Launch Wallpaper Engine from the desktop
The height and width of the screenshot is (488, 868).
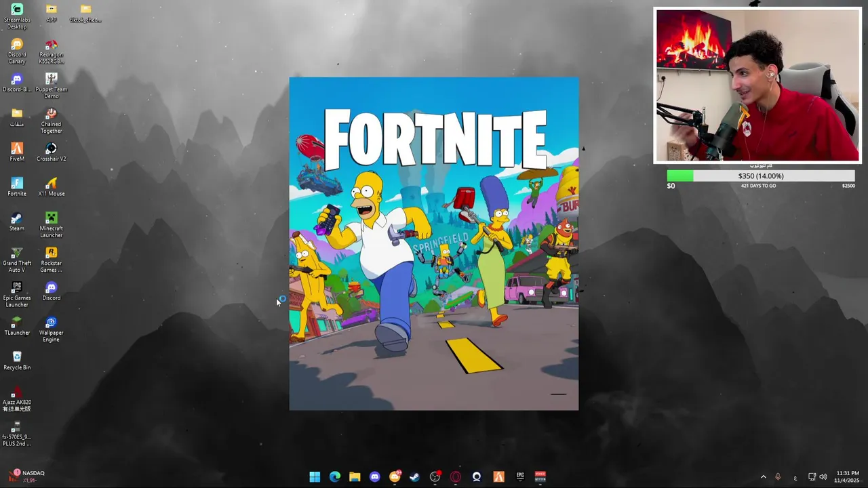(x=52, y=329)
